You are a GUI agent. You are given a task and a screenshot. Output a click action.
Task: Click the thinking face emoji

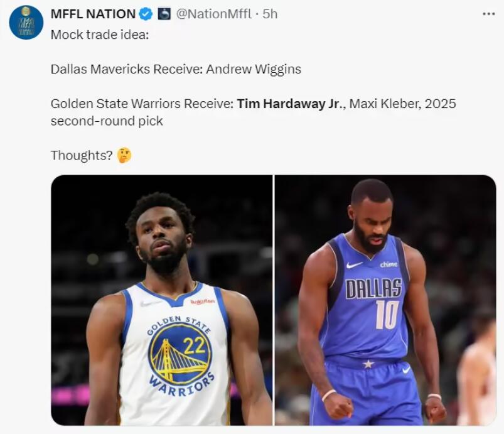(124, 155)
